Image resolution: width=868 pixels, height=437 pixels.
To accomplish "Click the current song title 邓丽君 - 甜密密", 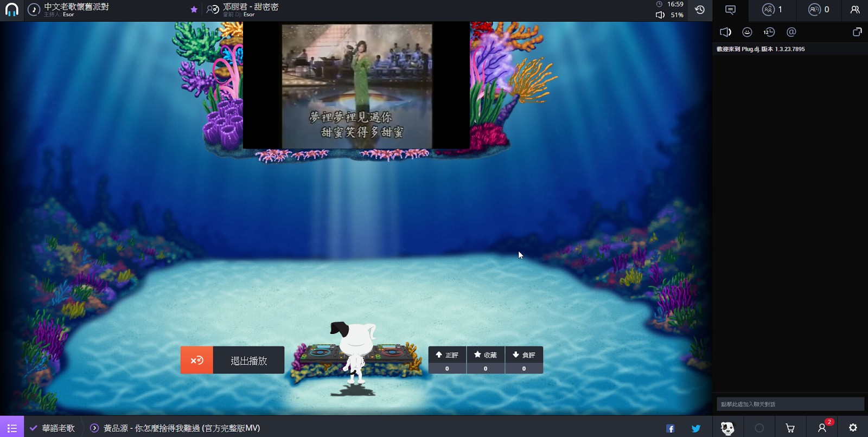I will click(251, 7).
